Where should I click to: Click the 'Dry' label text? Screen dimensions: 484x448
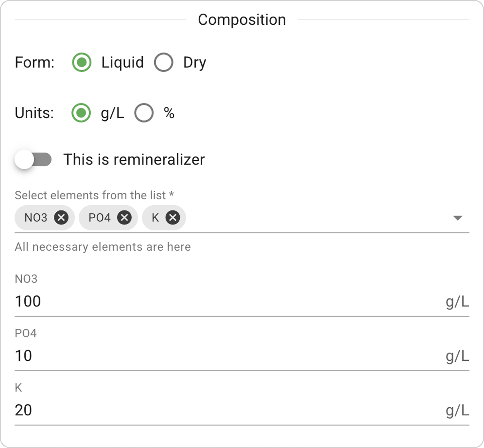(195, 62)
